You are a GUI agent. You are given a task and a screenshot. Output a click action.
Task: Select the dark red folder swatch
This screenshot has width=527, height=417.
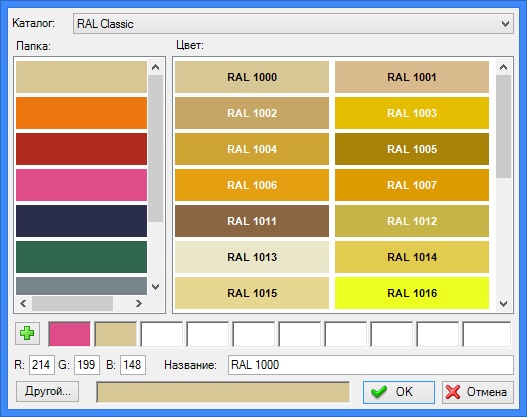81,149
